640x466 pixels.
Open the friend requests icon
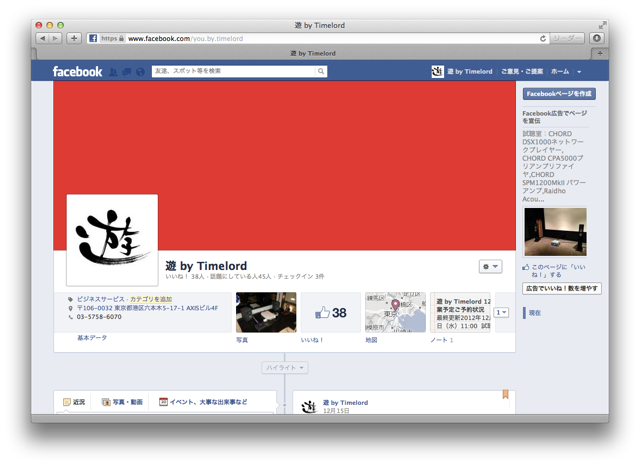click(x=113, y=72)
